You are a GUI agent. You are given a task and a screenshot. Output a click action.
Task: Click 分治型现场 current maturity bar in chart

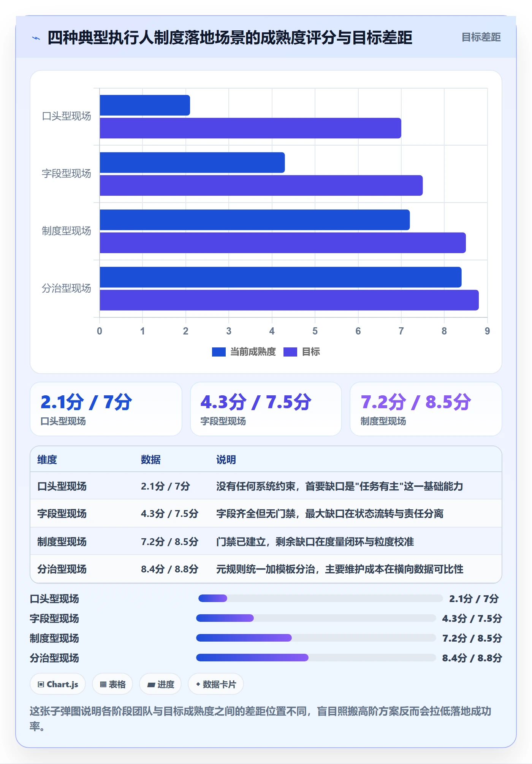[x=280, y=277]
